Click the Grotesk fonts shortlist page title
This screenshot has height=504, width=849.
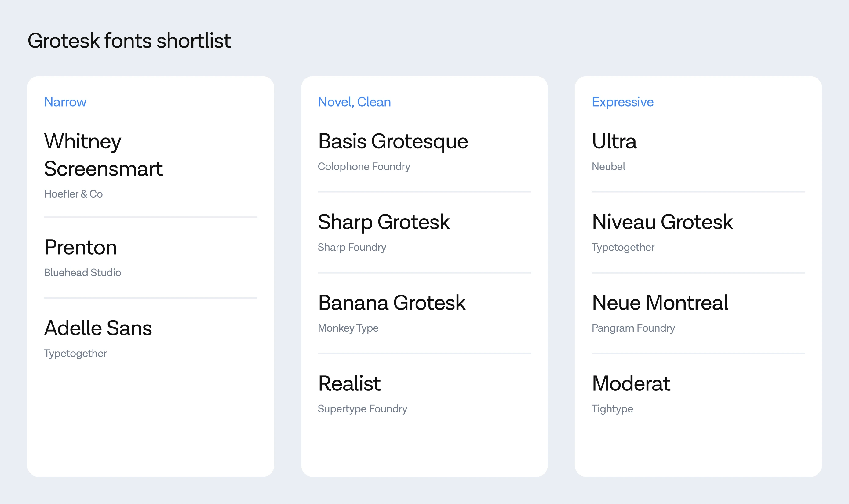[x=129, y=41]
